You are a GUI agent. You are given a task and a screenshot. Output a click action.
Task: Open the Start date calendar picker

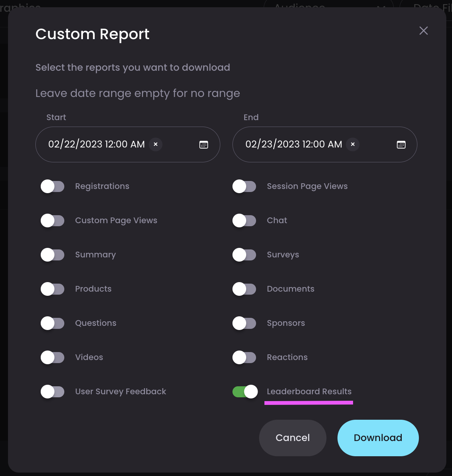click(x=204, y=144)
